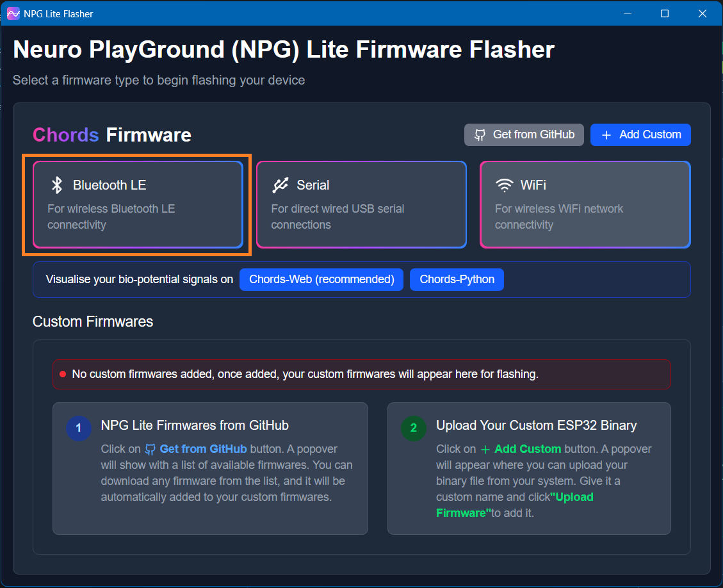This screenshot has width=723, height=588.
Task: Click the NPG Lite Flasher app icon in the title bar
Action: tap(13, 13)
